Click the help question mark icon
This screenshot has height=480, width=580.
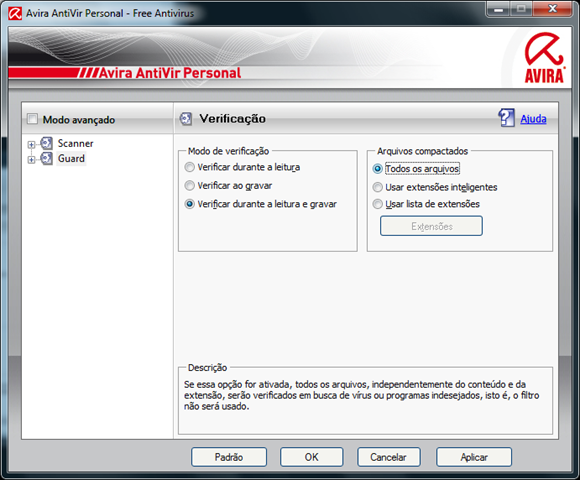506,118
